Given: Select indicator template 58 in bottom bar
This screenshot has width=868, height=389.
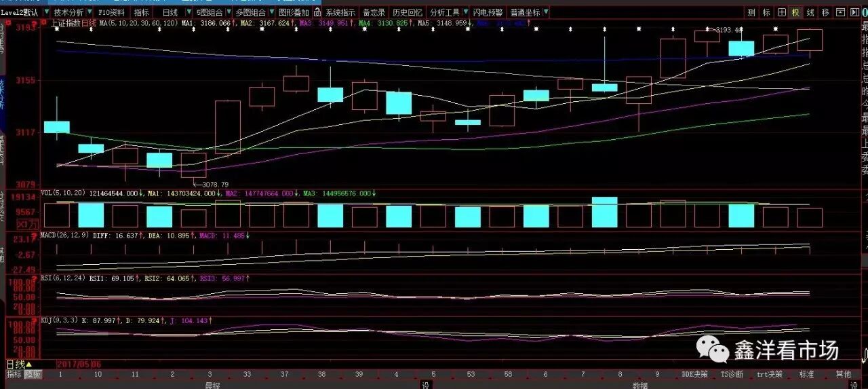Looking at the screenshot, I should tap(507, 374).
